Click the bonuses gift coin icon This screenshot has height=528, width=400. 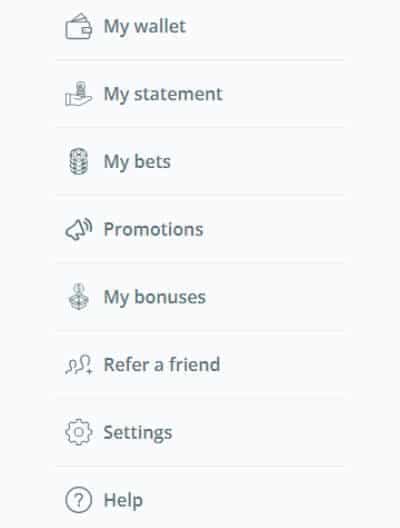click(78, 297)
